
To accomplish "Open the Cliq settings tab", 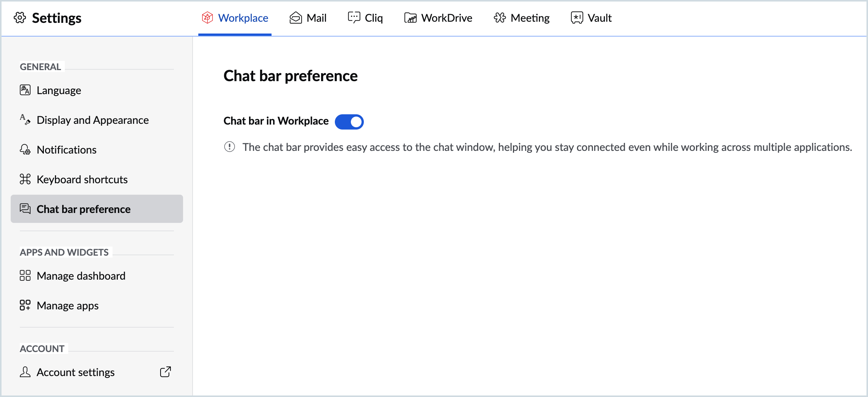I will (365, 18).
